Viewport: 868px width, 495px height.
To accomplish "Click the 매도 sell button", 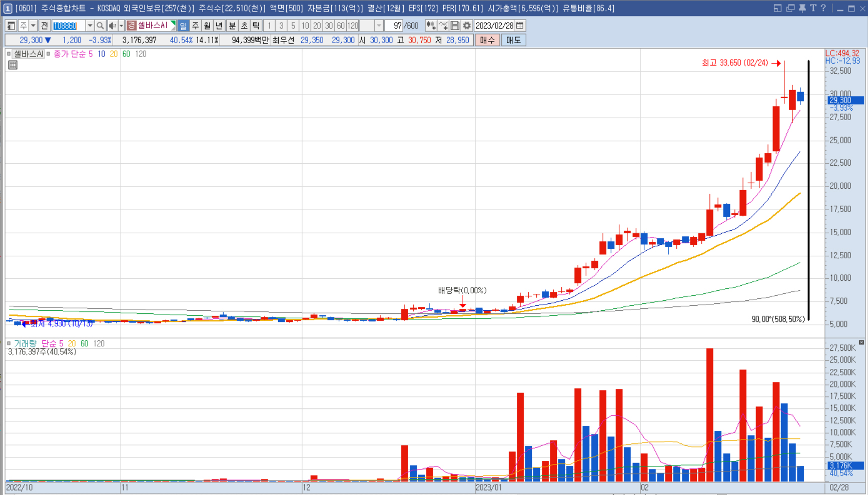I will pos(513,40).
